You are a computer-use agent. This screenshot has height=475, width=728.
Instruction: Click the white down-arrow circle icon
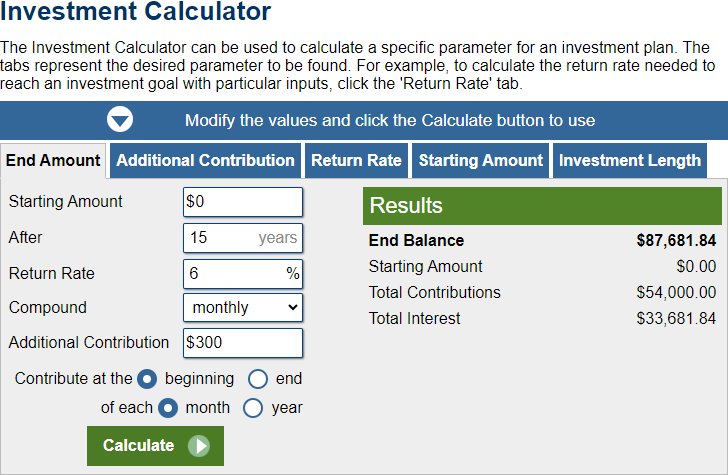[120, 120]
